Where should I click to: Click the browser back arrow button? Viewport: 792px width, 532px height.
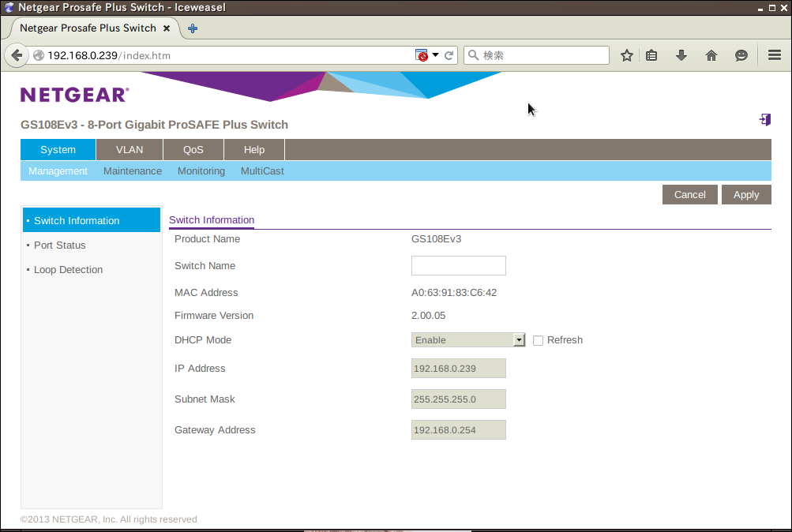(17, 55)
